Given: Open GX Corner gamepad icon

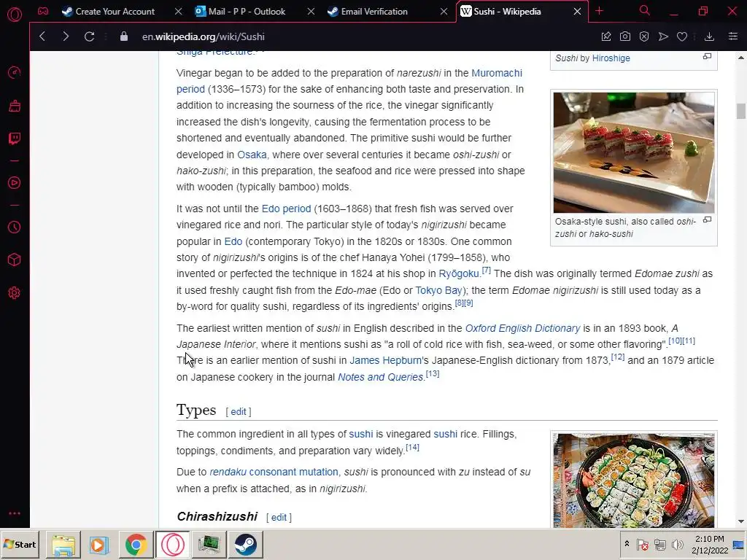Looking at the screenshot, I should (43, 11).
